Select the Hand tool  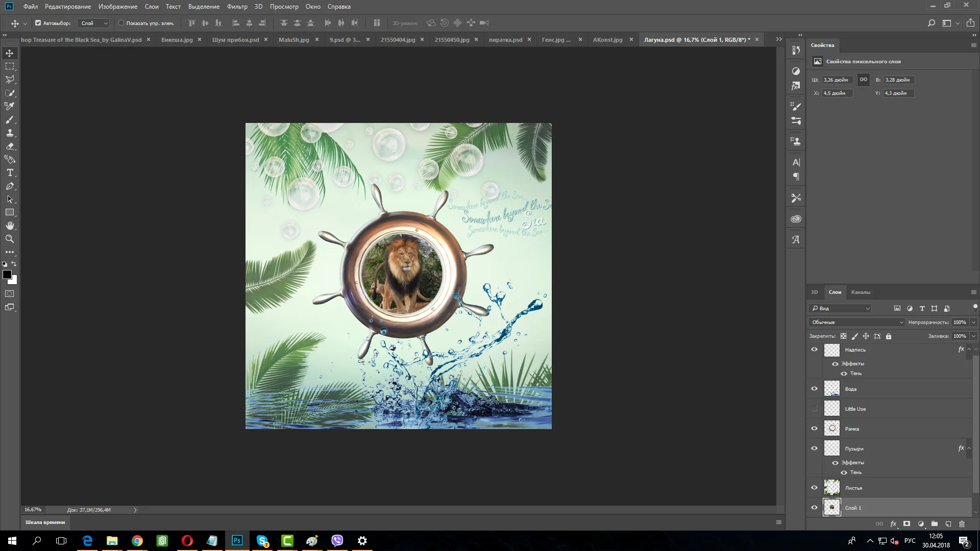[10, 226]
